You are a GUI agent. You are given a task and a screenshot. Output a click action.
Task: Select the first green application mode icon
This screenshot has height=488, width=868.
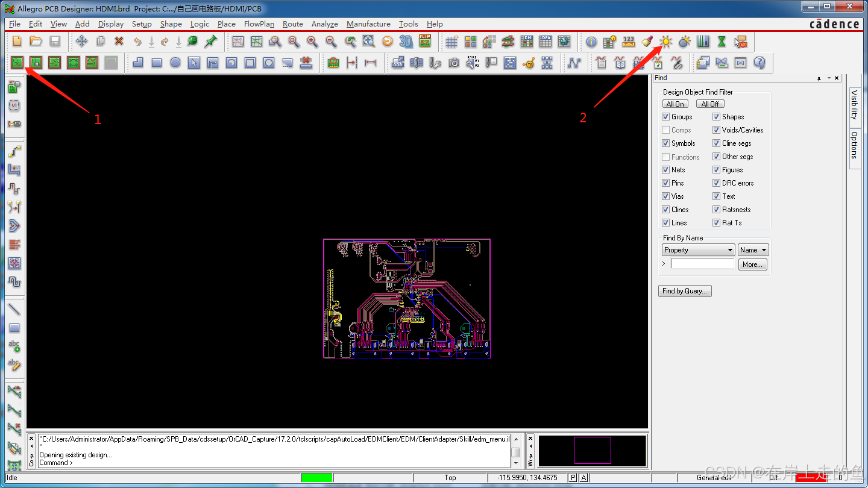pyautogui.click(x=17, y=62)
